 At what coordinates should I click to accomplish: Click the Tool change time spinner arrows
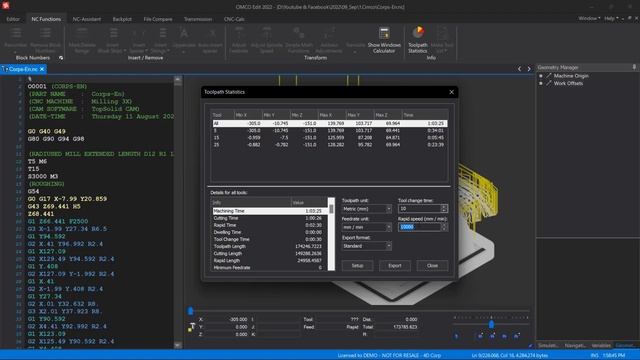point(444,209)
